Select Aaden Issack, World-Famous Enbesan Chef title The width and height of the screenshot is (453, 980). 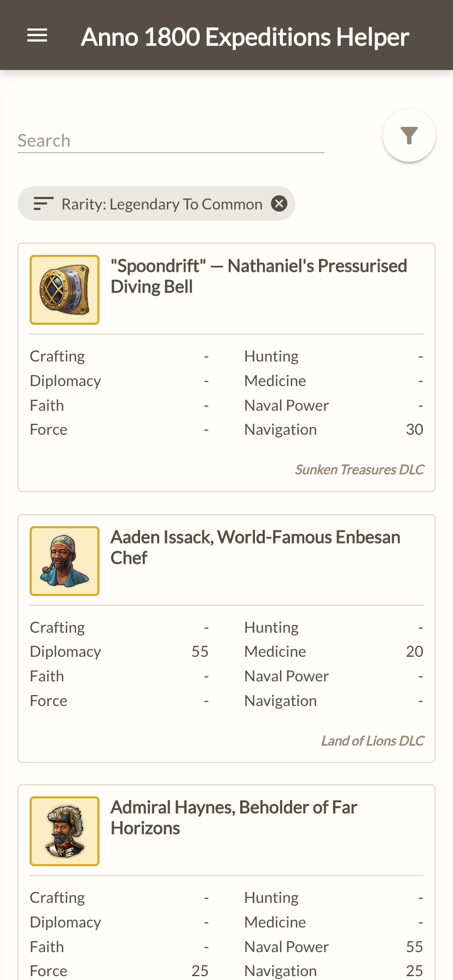pyautogui.click(x=255, y=547)
